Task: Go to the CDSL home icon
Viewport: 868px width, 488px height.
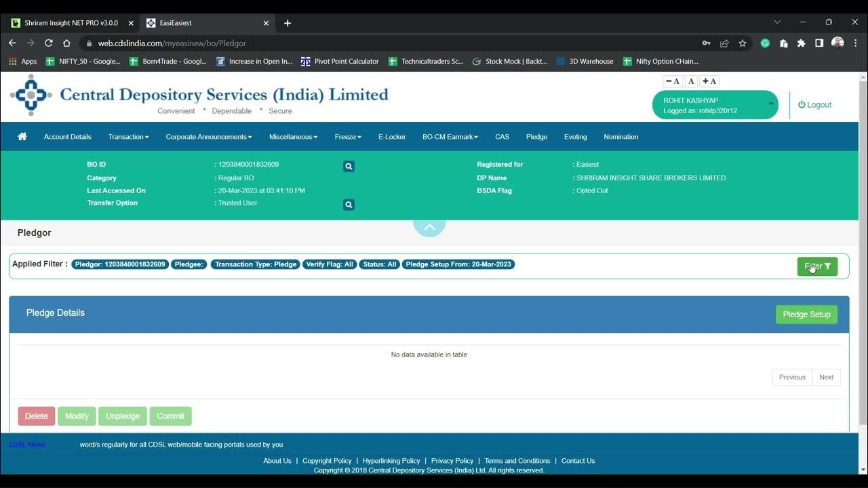Action: coord(22,136)
